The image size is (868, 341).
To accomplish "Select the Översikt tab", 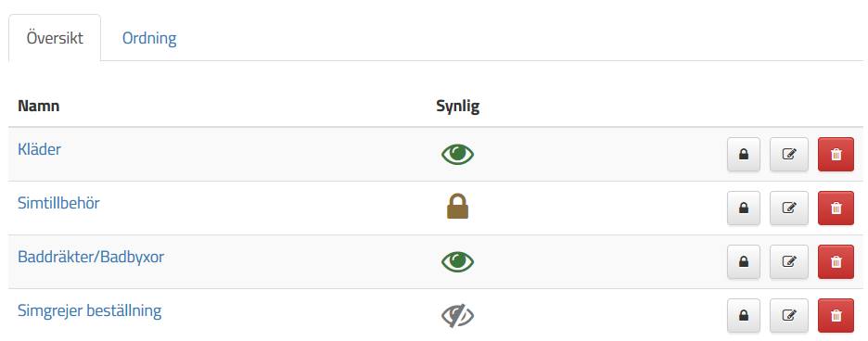I will [55, 38].
